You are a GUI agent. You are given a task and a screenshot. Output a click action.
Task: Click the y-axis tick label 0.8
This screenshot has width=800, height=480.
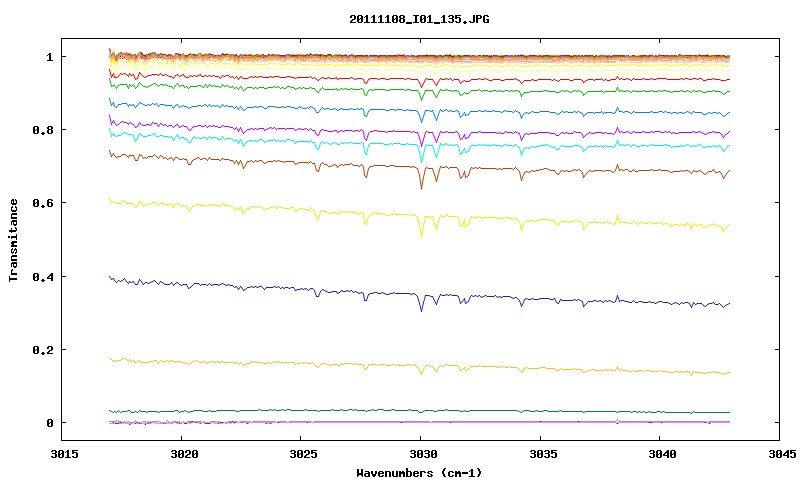tap(43, 130)
